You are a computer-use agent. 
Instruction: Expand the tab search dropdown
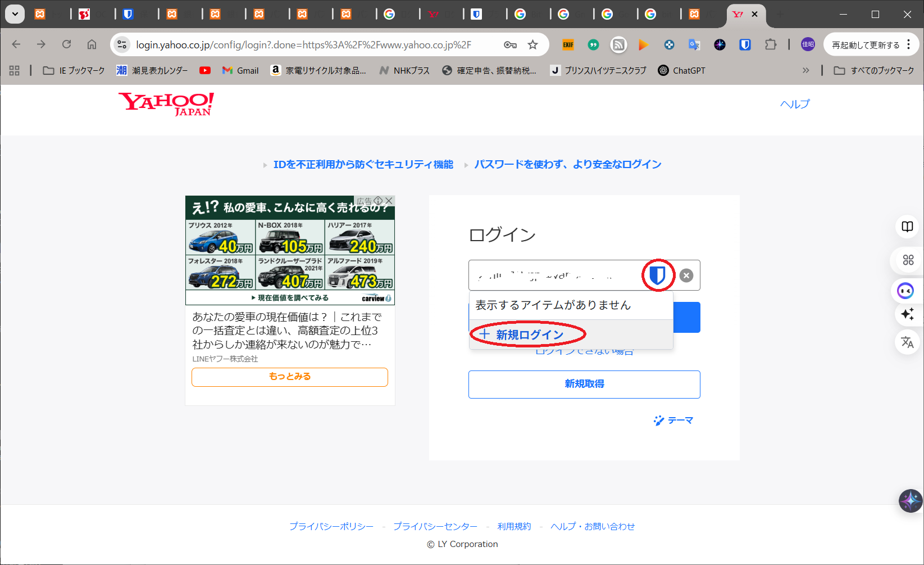(15, 14)
